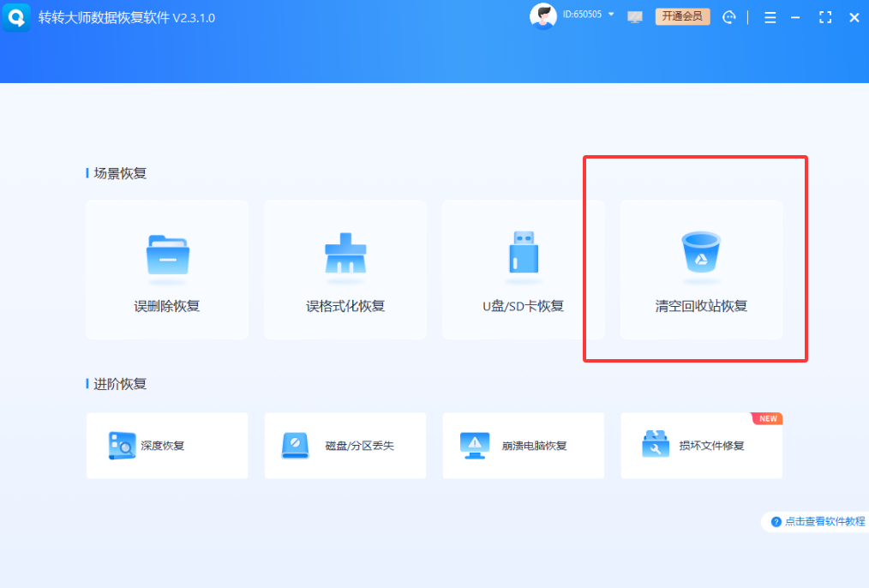Click the 清空回收站恢复 label text
869x588 pixels.
701,306
